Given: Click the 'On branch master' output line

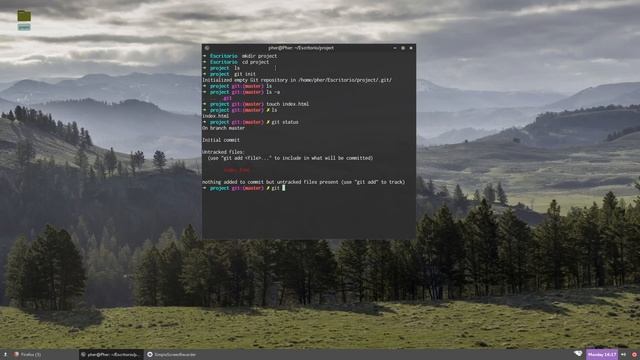Looking at the screenshot, I should coord(223,128).
